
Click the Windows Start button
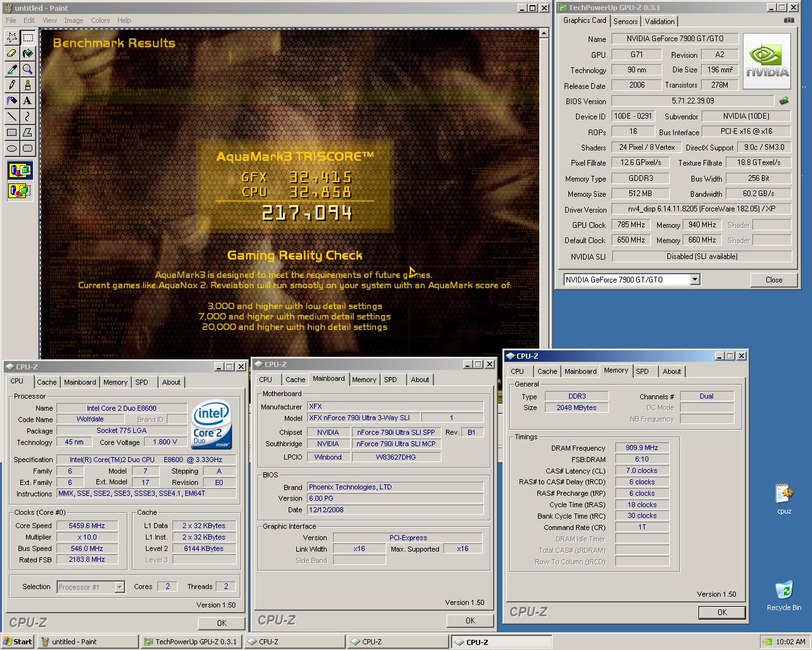(x=18, y=642)
